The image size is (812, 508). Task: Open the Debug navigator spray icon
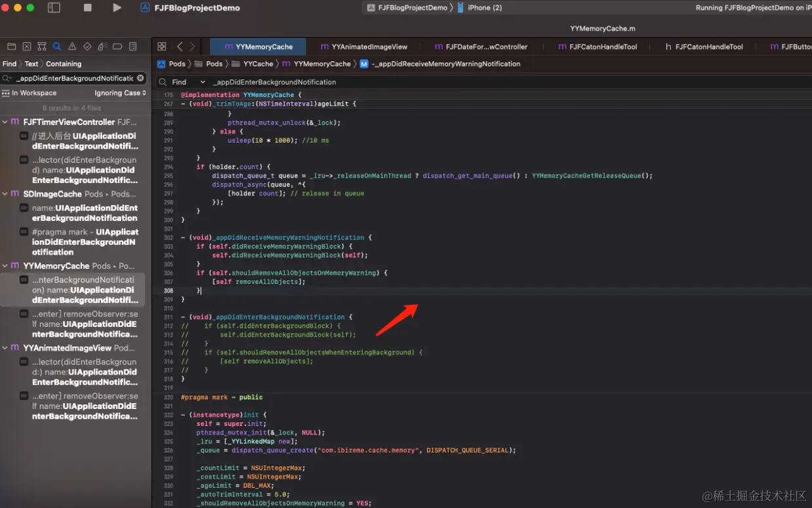[102, 47]
